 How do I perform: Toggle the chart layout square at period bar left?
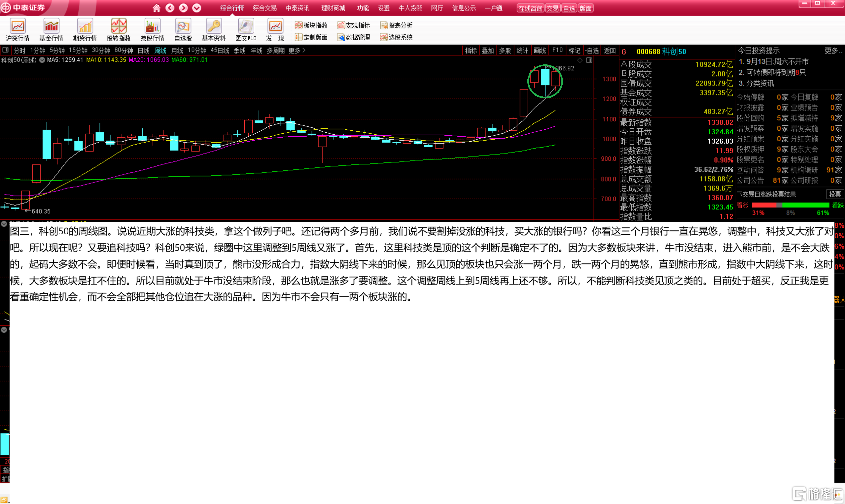(5, 50)
